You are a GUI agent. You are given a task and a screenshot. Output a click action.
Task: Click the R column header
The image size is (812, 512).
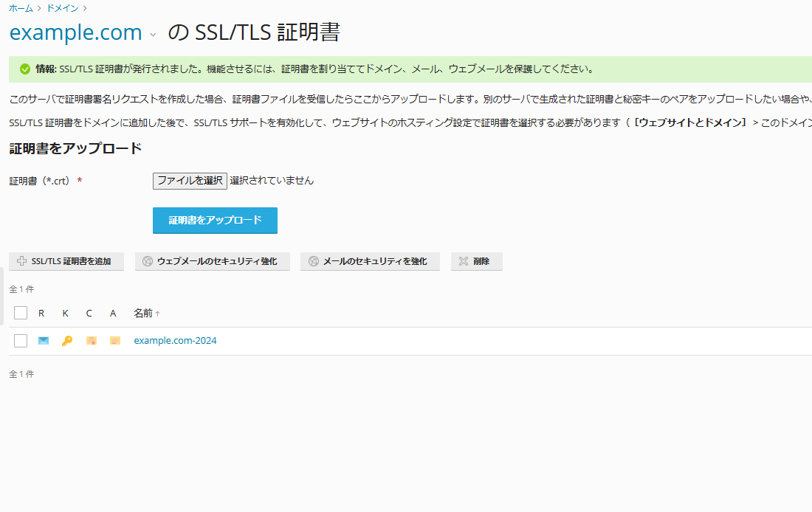coord(41,314)
